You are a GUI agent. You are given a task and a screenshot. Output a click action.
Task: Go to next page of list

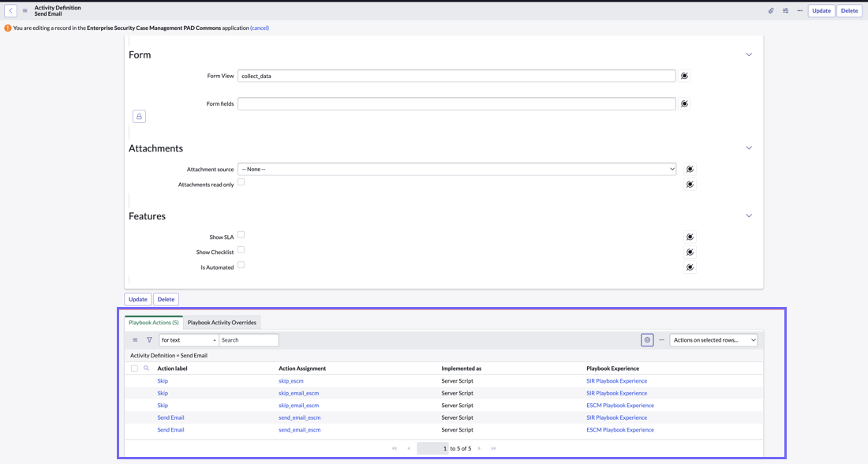click(480, 448)
